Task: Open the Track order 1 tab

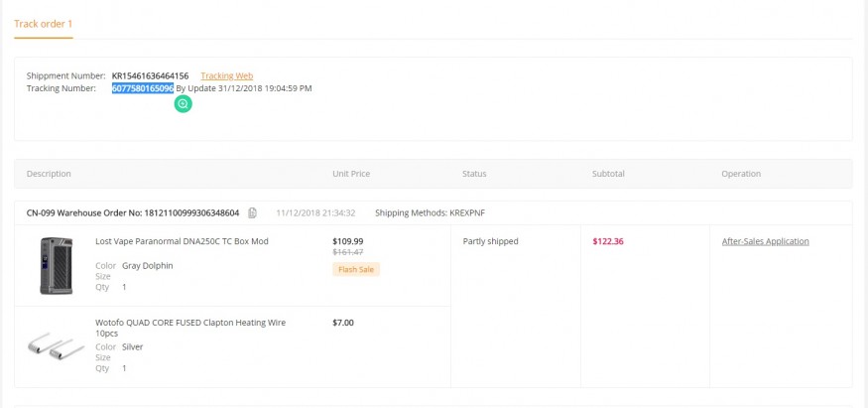Action: tap(43, 23)
